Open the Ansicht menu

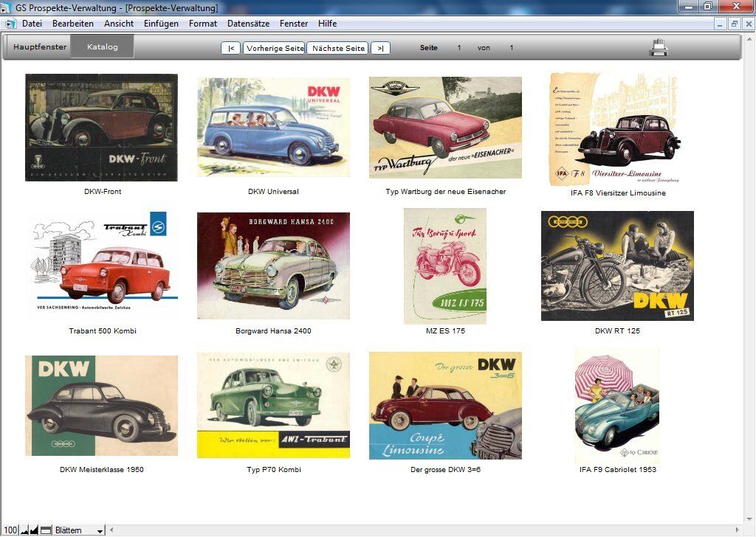point(119,24)
